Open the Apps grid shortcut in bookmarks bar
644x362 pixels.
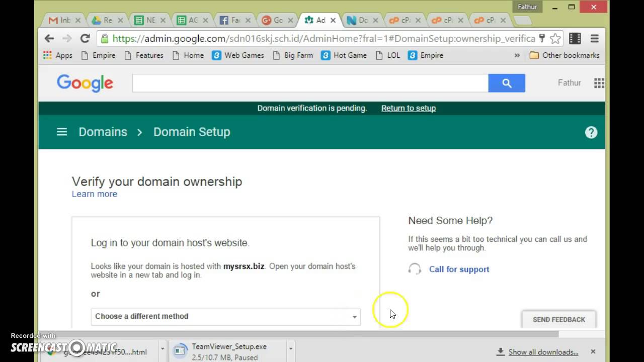(58, 55)
